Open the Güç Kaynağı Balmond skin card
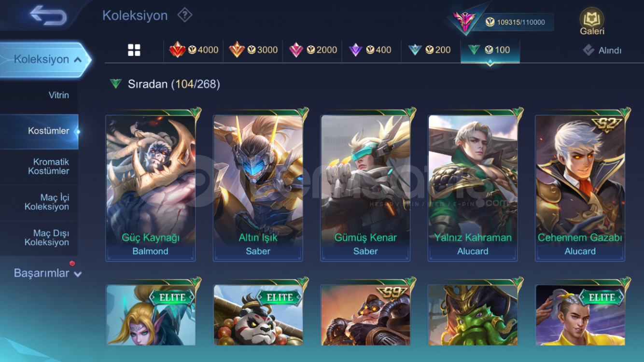Viewport: 644px width, 362px height. coord(151,188)
